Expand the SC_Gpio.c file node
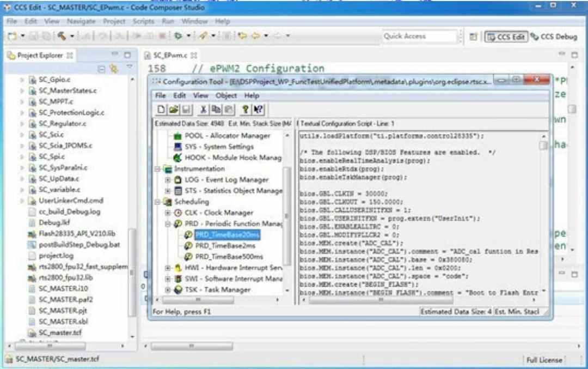 (x=22, y=80)
